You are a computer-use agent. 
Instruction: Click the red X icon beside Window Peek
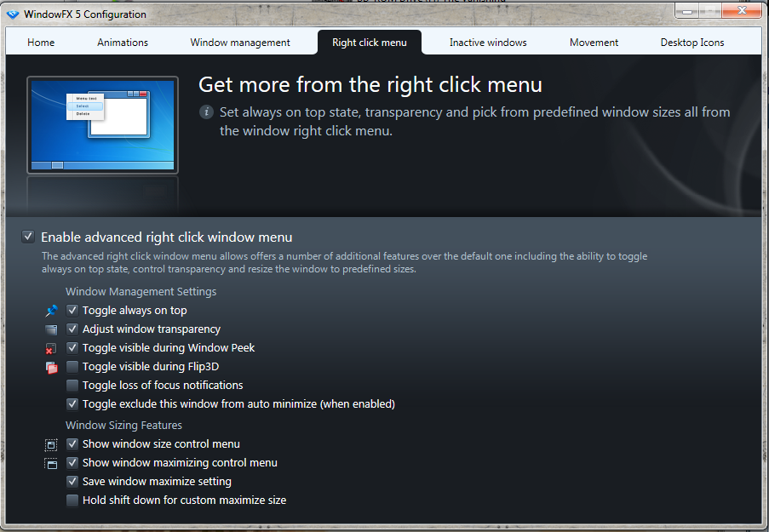(x=51, y=349)
